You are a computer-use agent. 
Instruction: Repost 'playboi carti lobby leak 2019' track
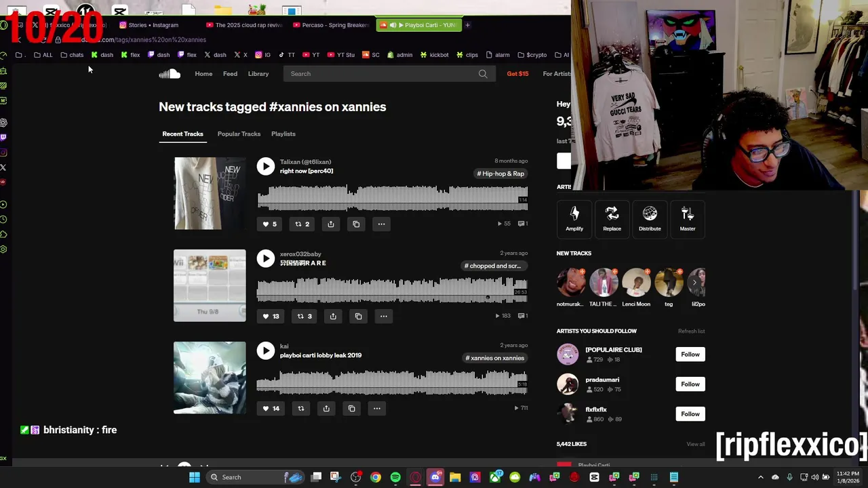301,408
